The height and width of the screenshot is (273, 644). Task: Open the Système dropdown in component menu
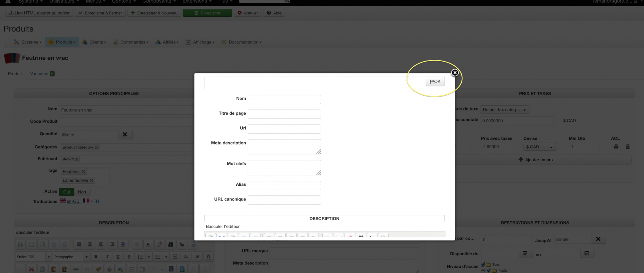[28, 42]
